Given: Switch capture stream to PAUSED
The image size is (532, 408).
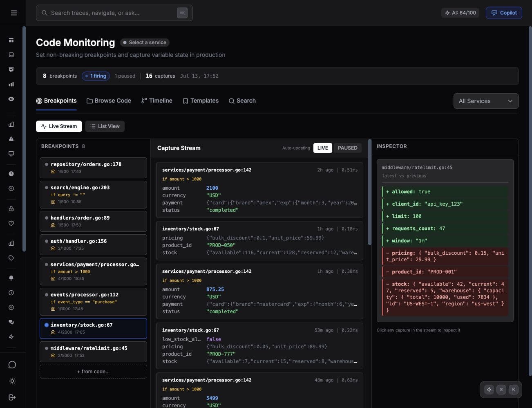Looking at the screenshot, I should (x=348, y=148).
